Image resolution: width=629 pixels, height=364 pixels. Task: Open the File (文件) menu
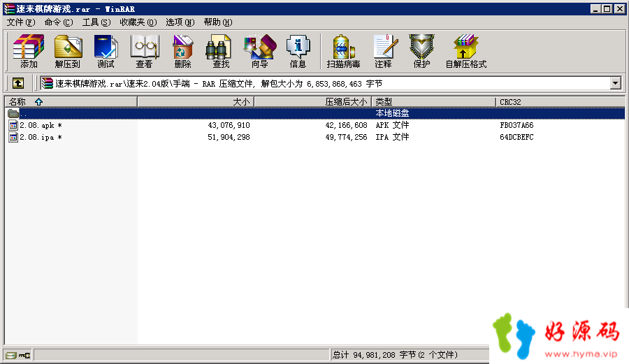(x=21, y=22)
